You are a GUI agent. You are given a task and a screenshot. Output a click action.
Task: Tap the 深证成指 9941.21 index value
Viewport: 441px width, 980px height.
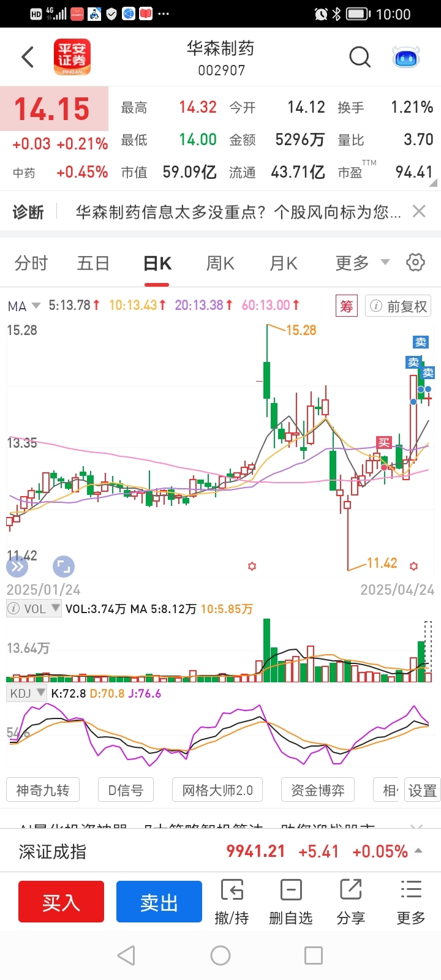[x=256, y=851]
